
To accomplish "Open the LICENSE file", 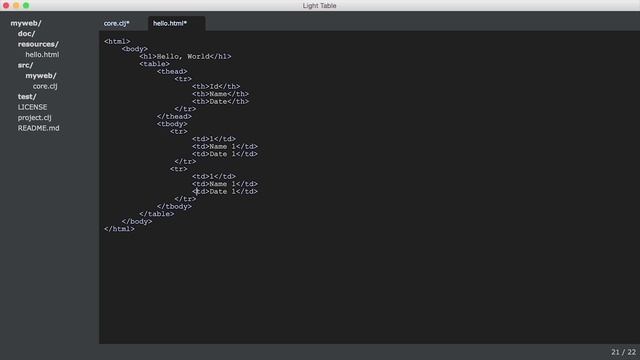I will [32, 107].
